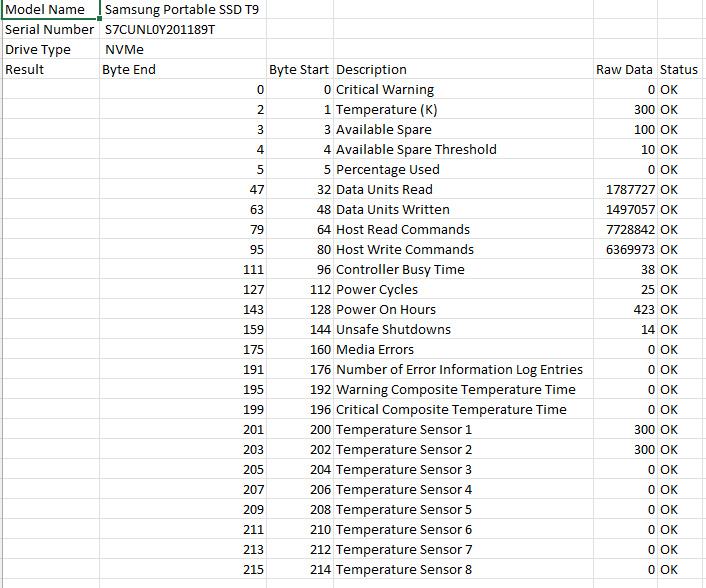706x588 pixels.
Task: Select Byte Start value 32
Action: [300, 189]
